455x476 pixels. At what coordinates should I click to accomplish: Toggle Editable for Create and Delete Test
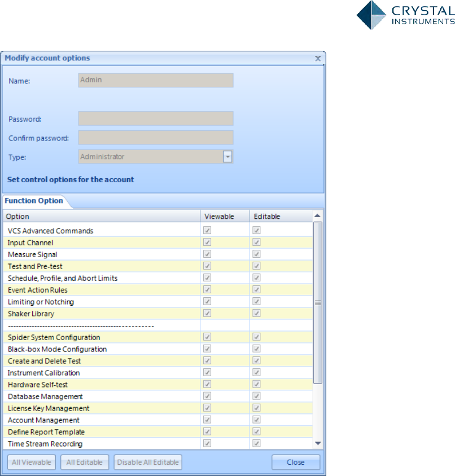(256, 360)
